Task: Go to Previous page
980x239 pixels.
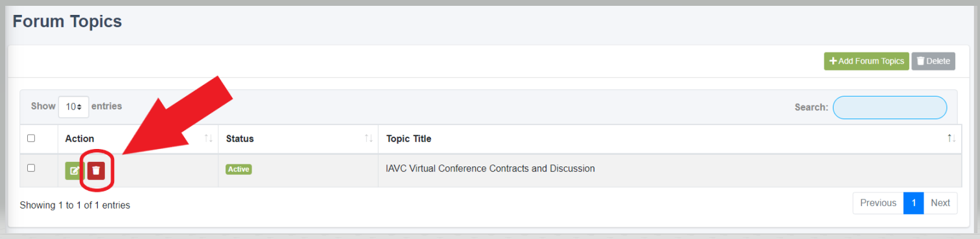Action: pos(878,203)
